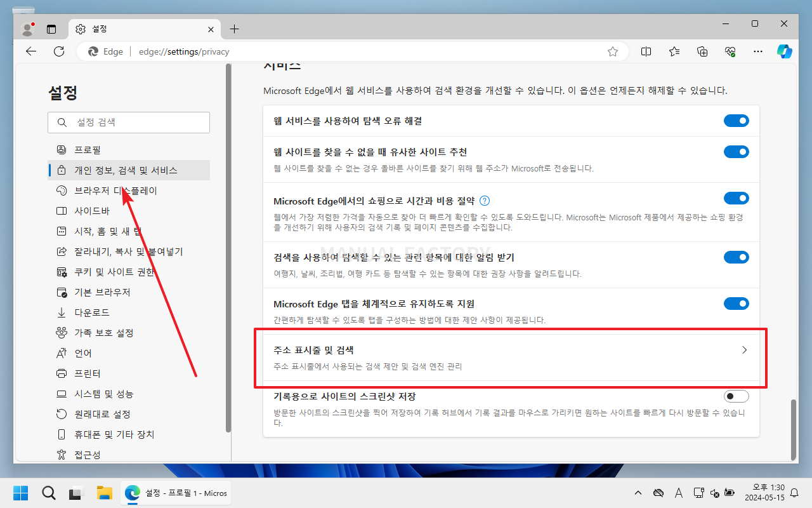
Task: Show hidden tray icons chevron
Action: (639, 493)
